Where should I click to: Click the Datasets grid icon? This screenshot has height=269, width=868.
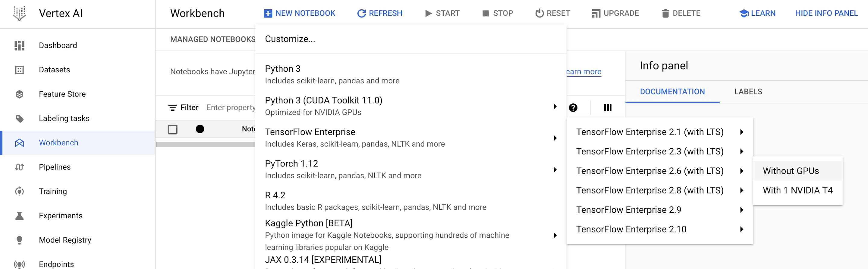[20, 70]
